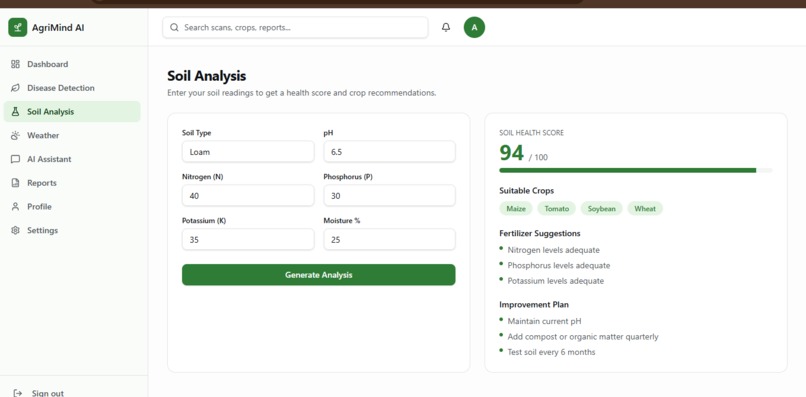Click the Soil Type field showing Loam
The height and width of the screenshot is (397, 806).
coord(248,152)
